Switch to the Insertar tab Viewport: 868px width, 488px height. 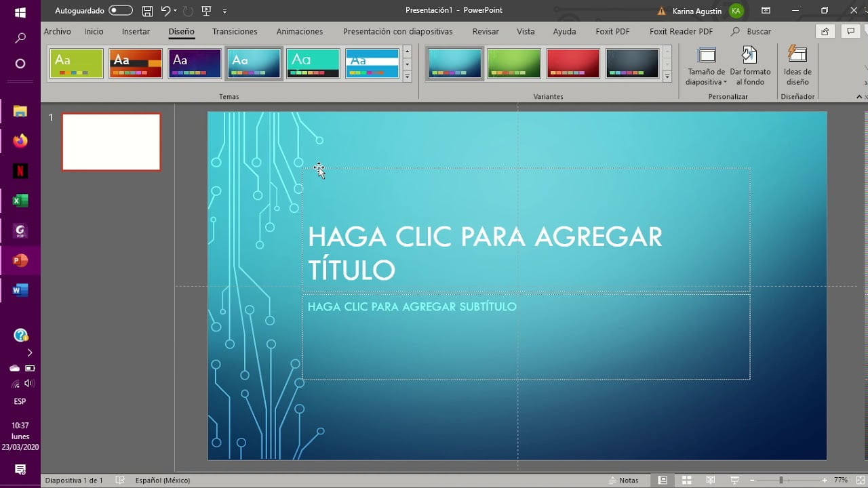click(136, 31)
